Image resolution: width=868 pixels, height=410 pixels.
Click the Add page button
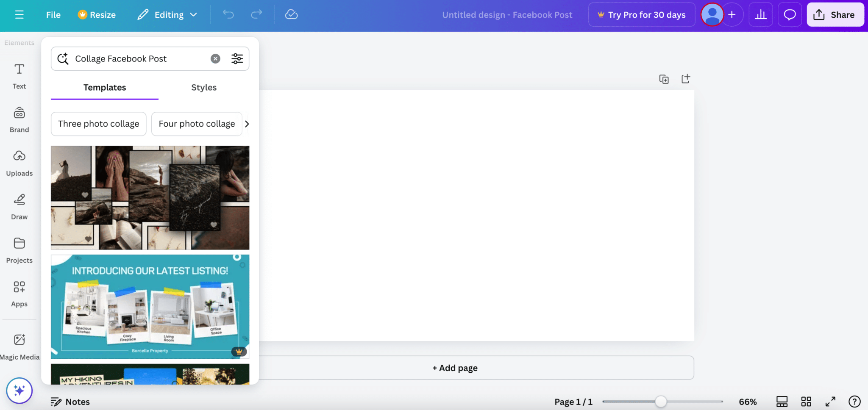click(x=454, y=368)
